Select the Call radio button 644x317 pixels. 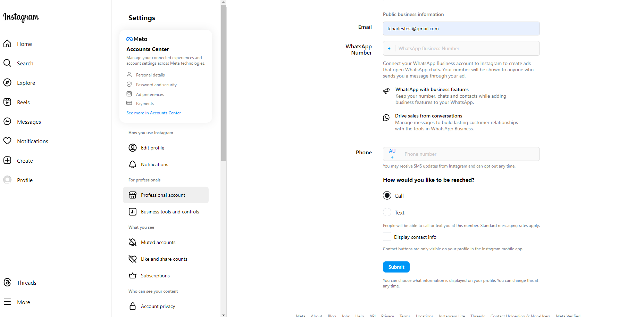point(387,195)
